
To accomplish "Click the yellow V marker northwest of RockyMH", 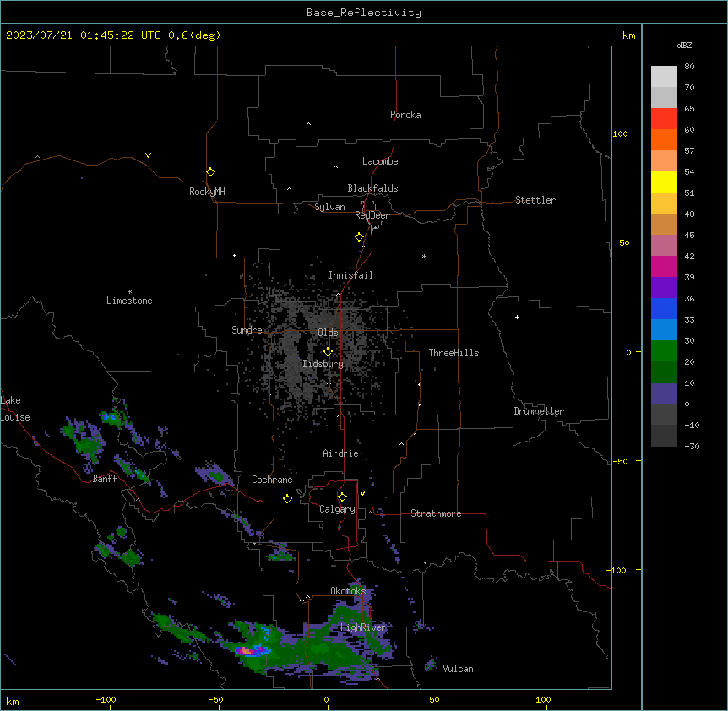I will coord(148,155).
